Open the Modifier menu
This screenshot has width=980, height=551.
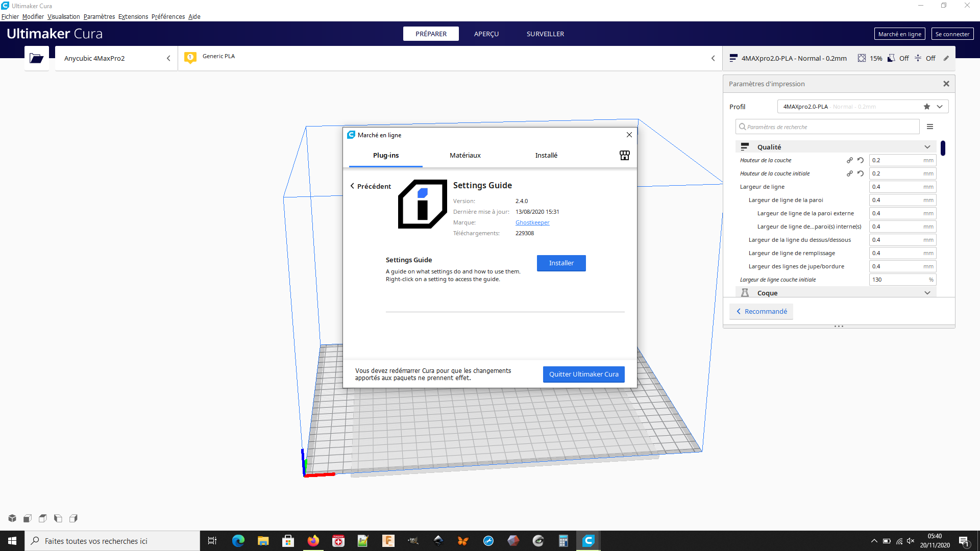pos(33,16)
